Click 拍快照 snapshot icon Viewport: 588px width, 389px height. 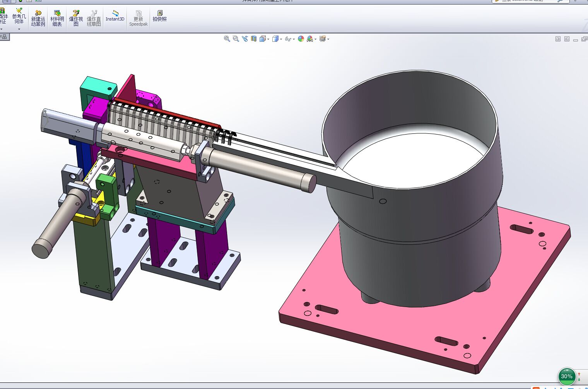tap(159, 16)
